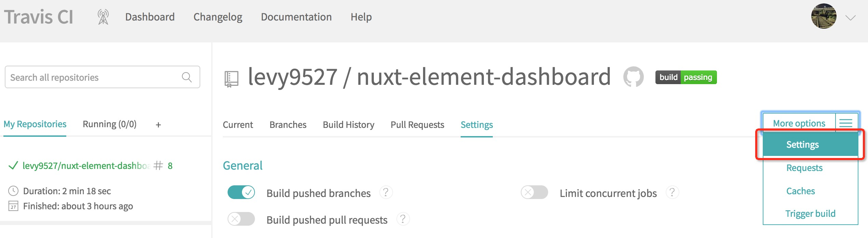This screenshot has width=868, height=238.
Task: Select 'Duration: 2 min 18 sec' text
Action: point(67,191)
